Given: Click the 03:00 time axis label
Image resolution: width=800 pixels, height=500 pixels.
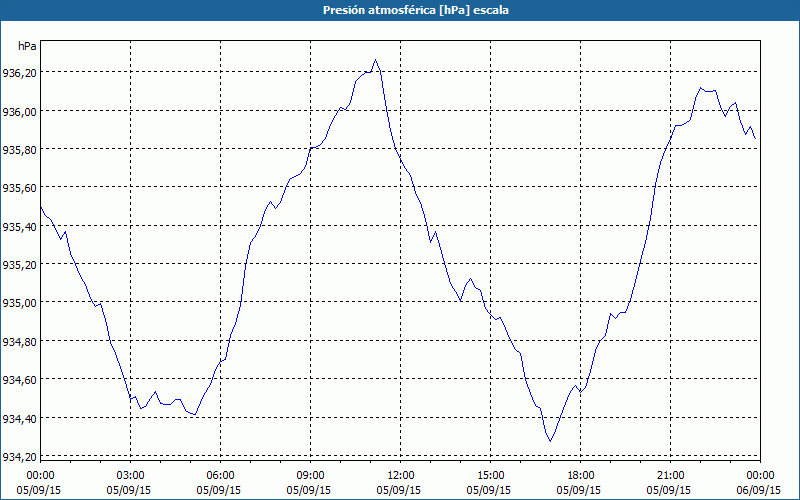Looking at the screenshot, I should pyautogui.click(x=131, y=476).
